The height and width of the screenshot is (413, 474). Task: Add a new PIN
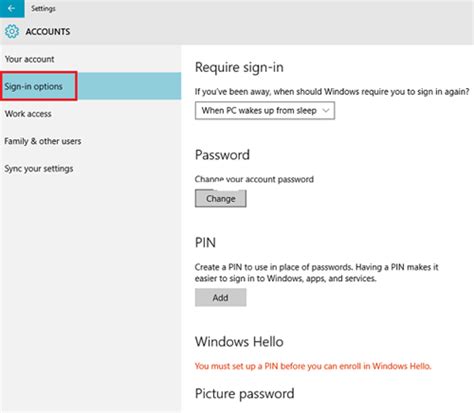pyautogui.click(x=220, y=297)
